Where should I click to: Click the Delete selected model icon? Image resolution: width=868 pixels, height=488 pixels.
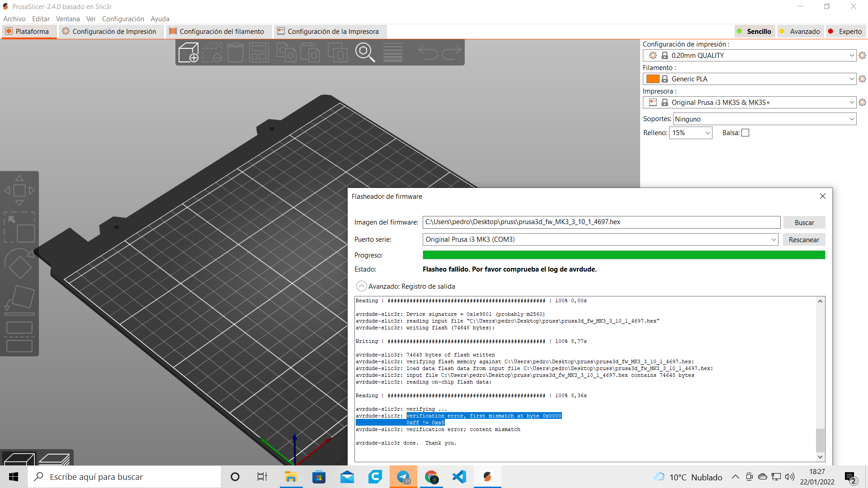(x=212, y=52)
